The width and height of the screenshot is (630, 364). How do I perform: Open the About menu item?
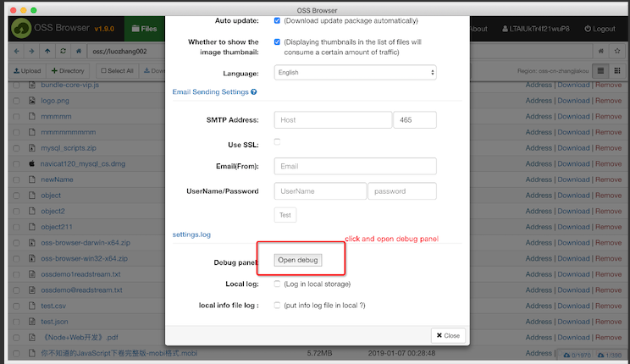click(478, 29)
